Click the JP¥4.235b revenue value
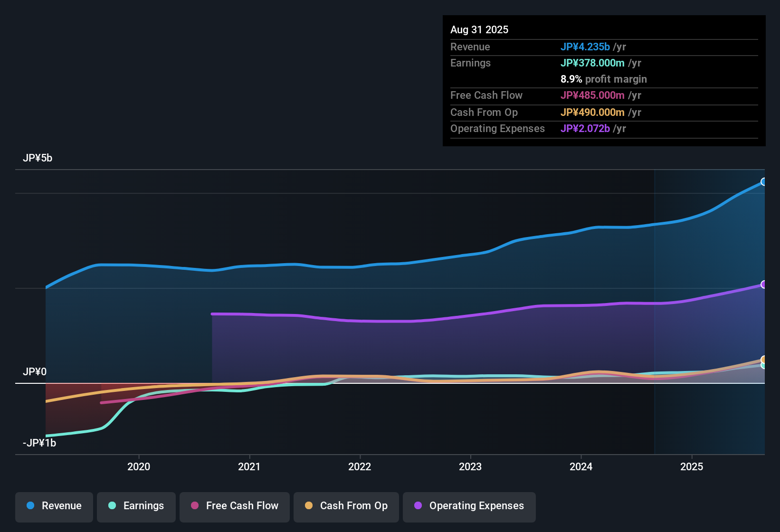The height and width of the screenshot is (532, 780). coord(585,47)
